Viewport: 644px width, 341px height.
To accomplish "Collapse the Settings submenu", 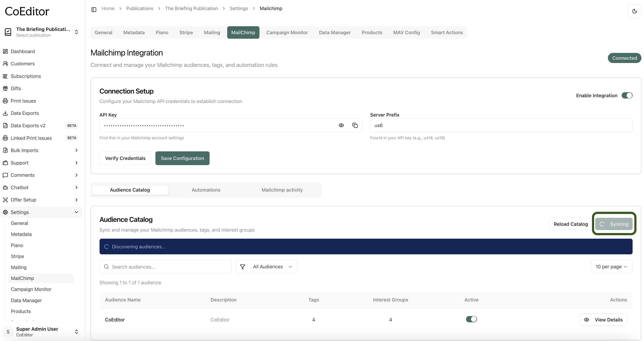I will click(76, 212).
